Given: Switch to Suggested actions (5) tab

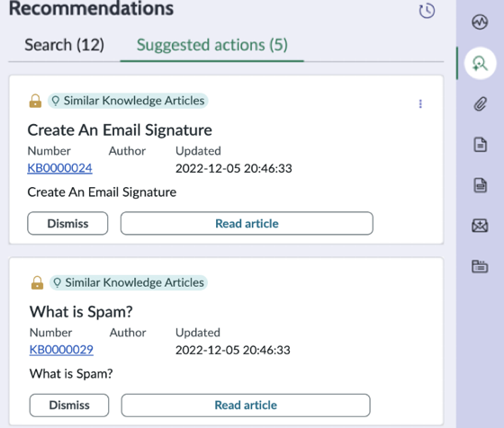Looking at the screenshot, I should 212,45.
